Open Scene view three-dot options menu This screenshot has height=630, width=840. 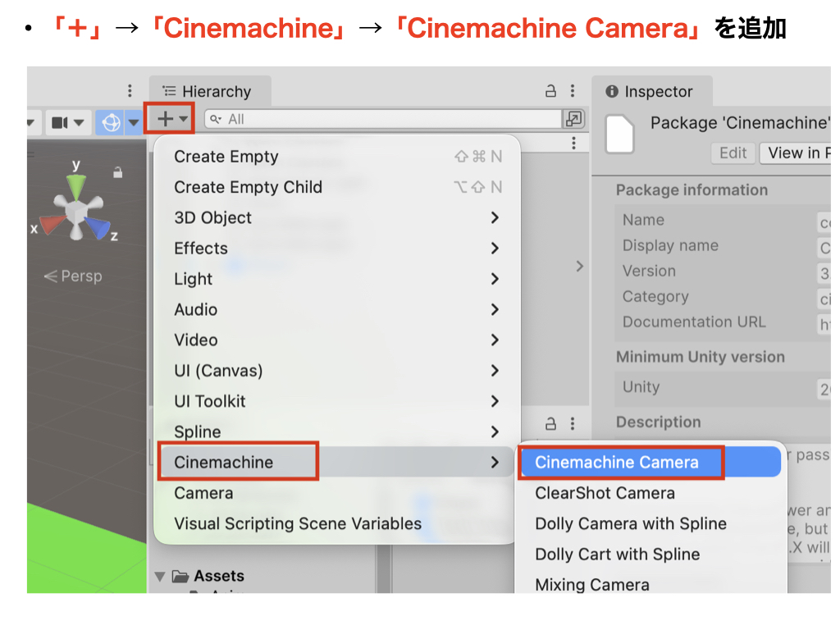[x=130, y=90]
